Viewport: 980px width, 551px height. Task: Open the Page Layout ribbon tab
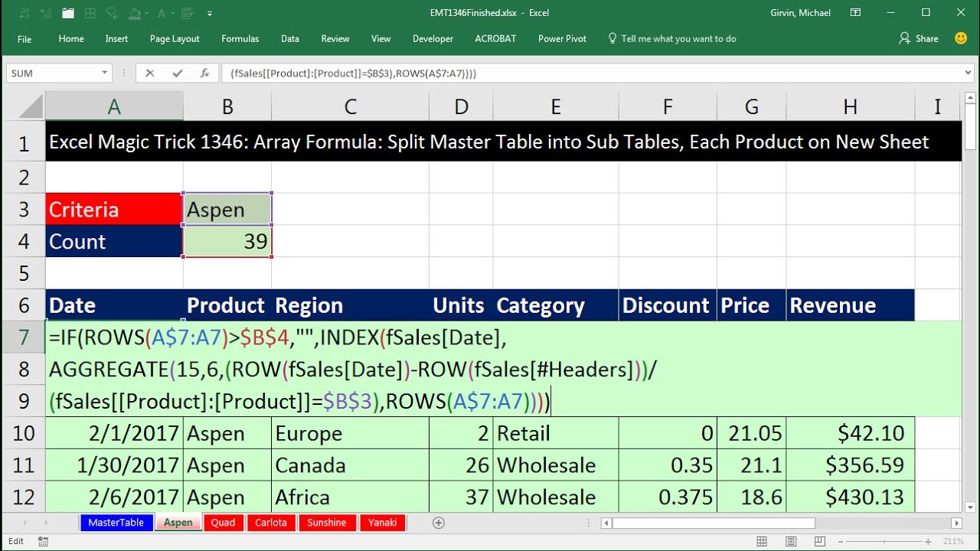[175, 38]
